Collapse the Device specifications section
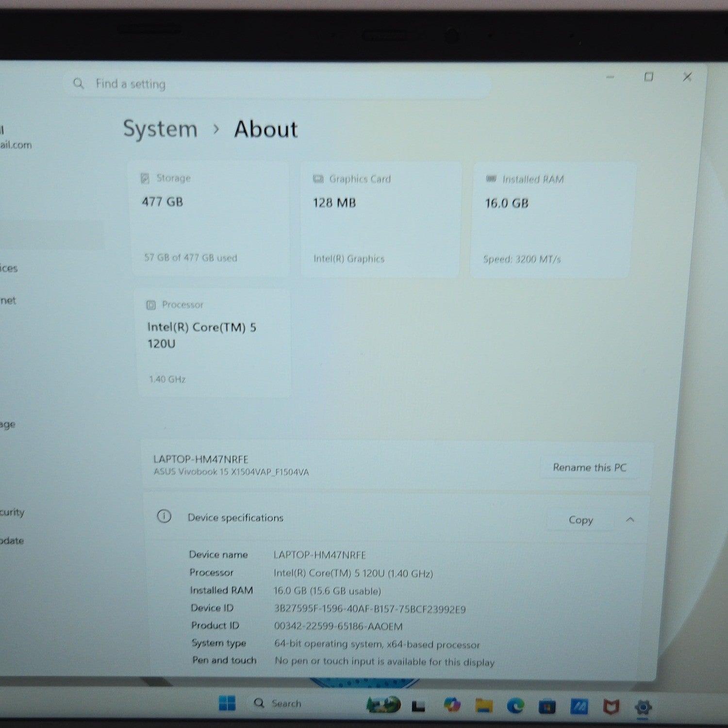 point(630,520)
